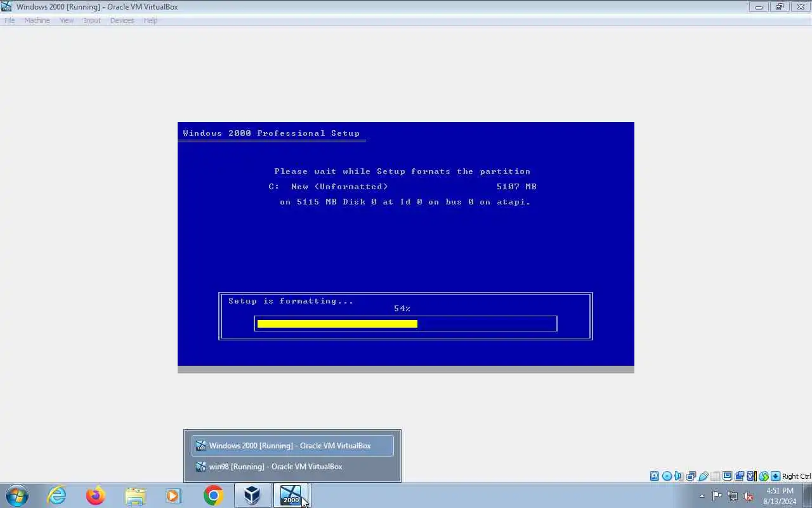Click the yellow formatting progress bar
This screenshot has width=812, height=508.
point(337,324)
